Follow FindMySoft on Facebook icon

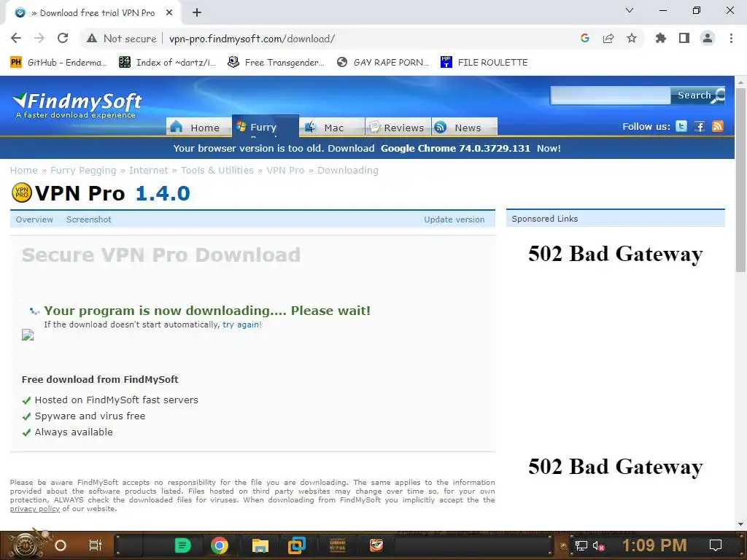point(700,126)
